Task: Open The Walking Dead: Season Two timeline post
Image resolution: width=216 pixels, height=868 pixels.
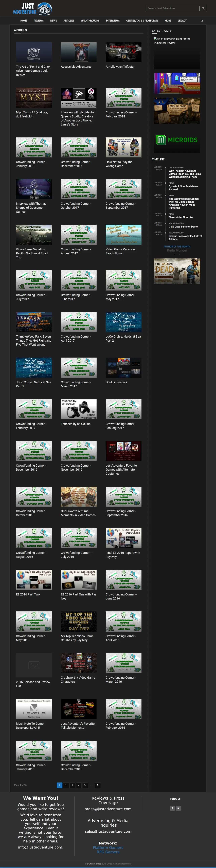Action: click(184, 203)
